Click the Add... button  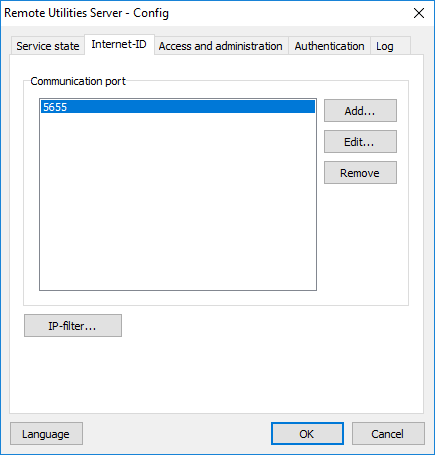360,111
